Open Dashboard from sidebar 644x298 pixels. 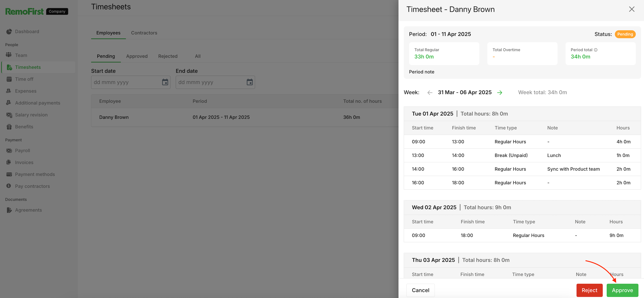[x=27, y=31]
